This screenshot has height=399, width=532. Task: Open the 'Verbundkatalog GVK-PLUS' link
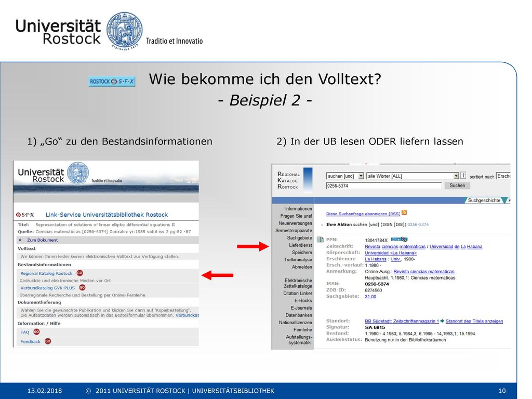pos(47,288)
